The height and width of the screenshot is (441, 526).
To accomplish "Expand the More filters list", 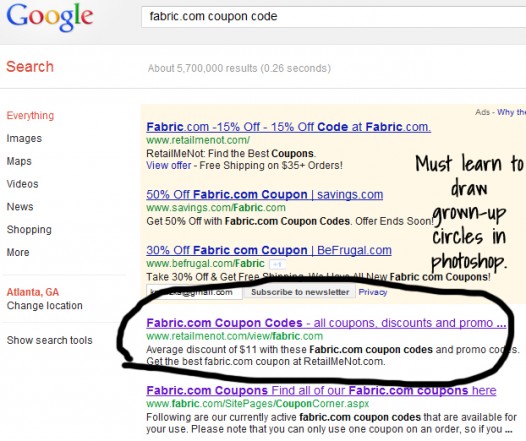I will tap(18, 252).
